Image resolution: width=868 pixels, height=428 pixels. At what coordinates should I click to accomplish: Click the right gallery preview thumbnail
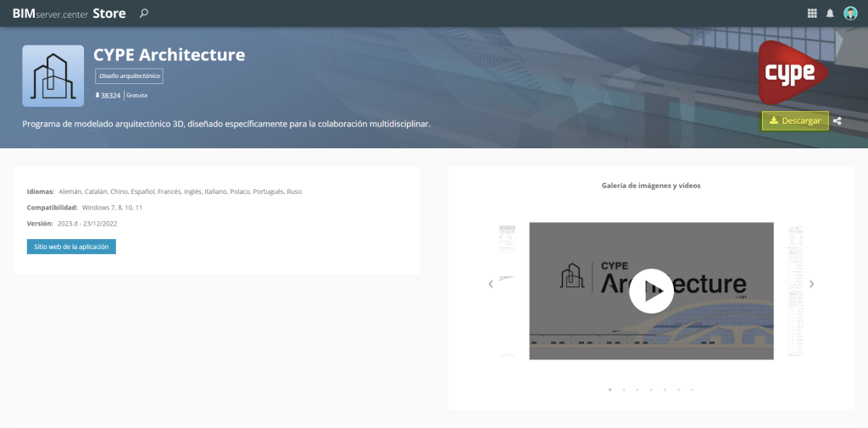coord(795,290)
